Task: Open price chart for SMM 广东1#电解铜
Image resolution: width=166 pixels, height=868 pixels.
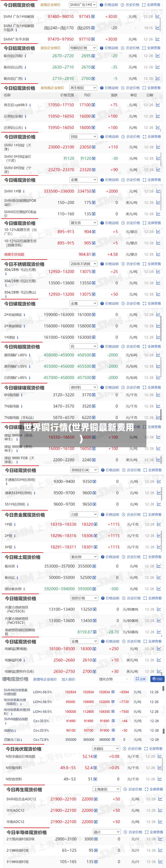Action: click(158, 16)
